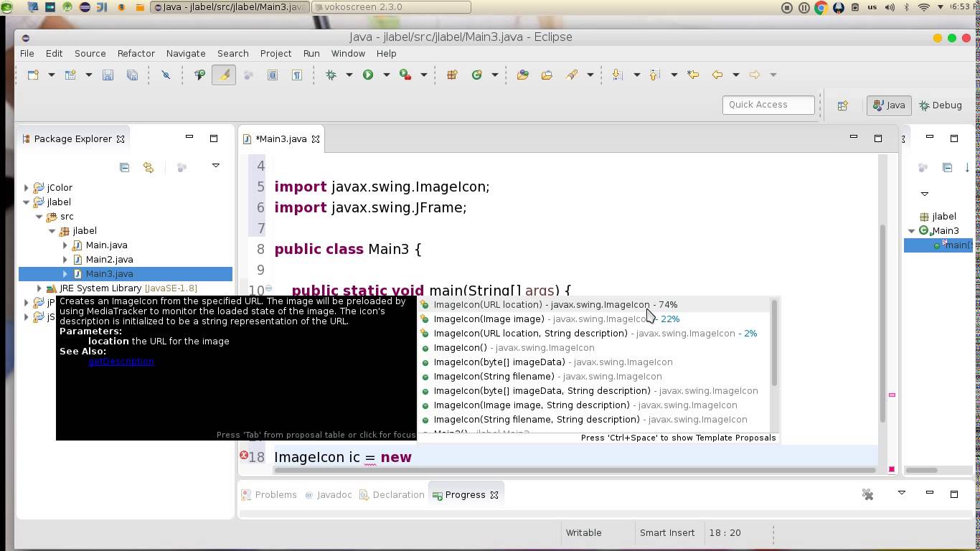This screenshot has height=551, width=980.
Task: Click the Skip All Breakpoints icon
Action: point(166,75)
